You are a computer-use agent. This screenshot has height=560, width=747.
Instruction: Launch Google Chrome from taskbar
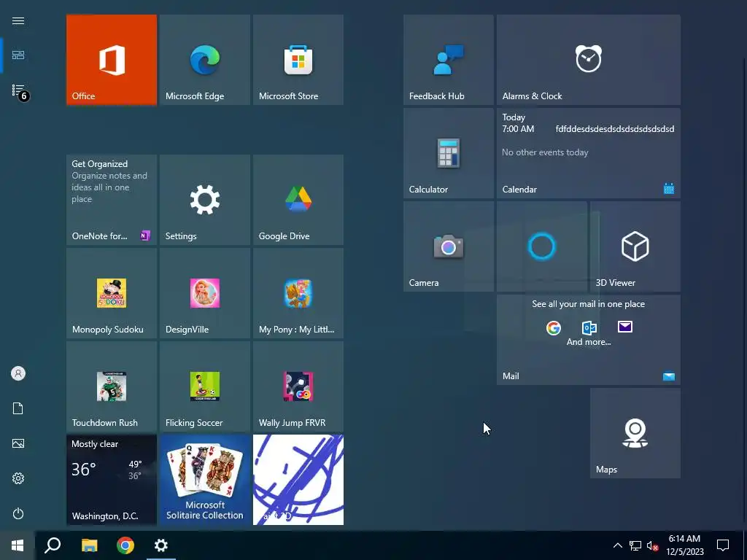click(x=125, y=545)
